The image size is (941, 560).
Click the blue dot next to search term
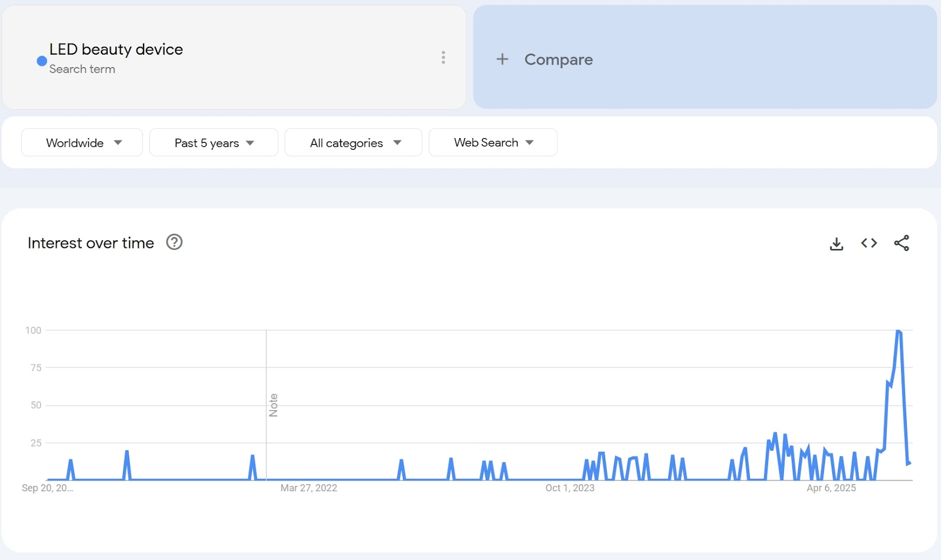[42, 61]
